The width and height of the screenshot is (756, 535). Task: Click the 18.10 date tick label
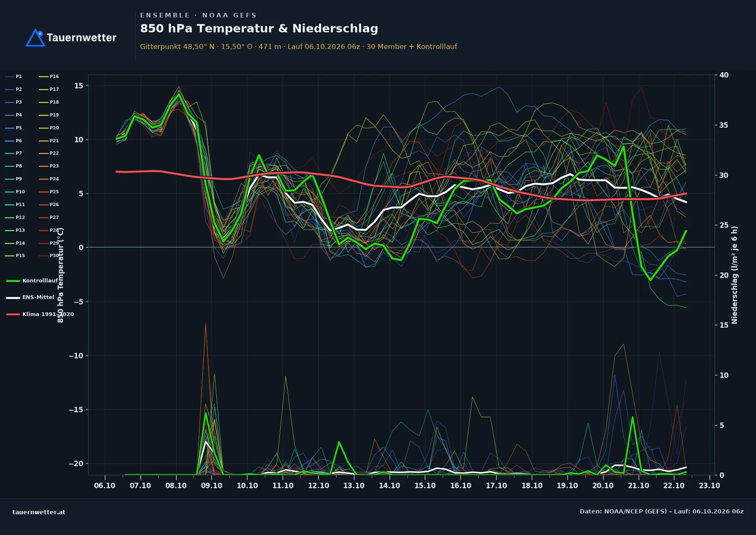tap(532, 486)
